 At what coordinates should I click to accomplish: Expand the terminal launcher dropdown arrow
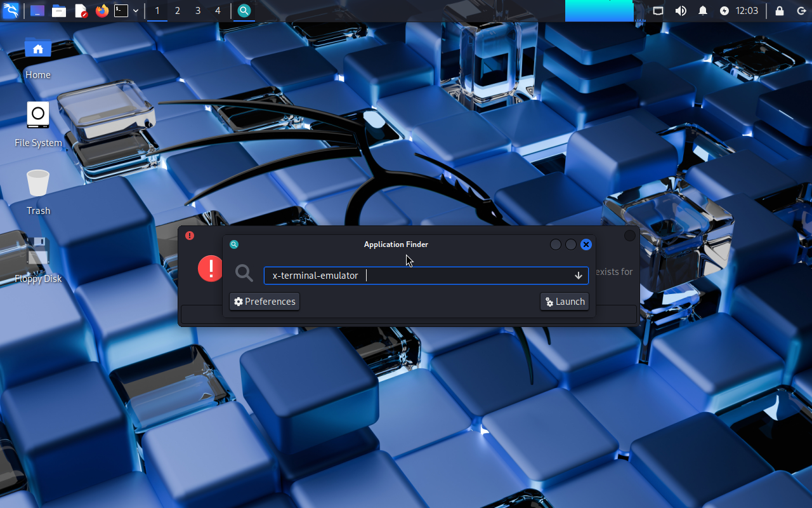(x=136, y=11)
